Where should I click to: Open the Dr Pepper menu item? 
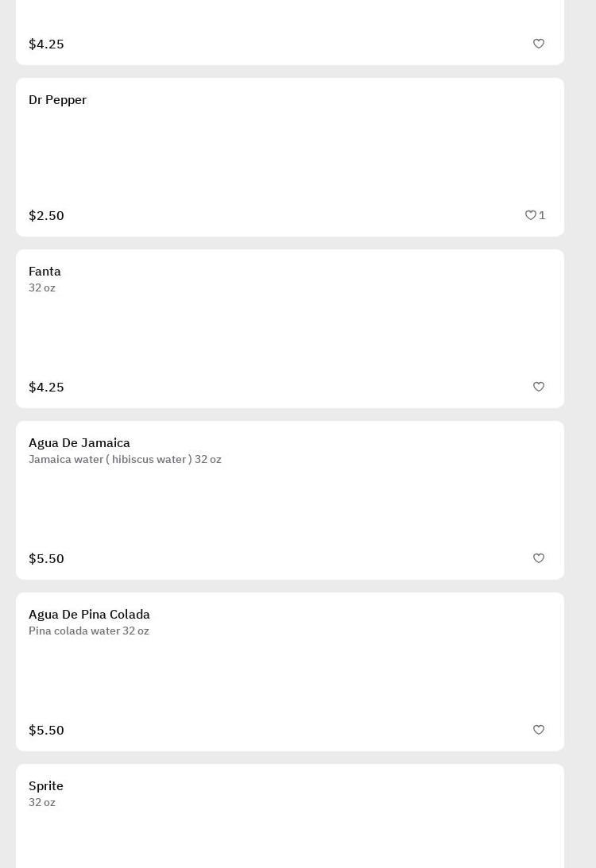[57, 100]
